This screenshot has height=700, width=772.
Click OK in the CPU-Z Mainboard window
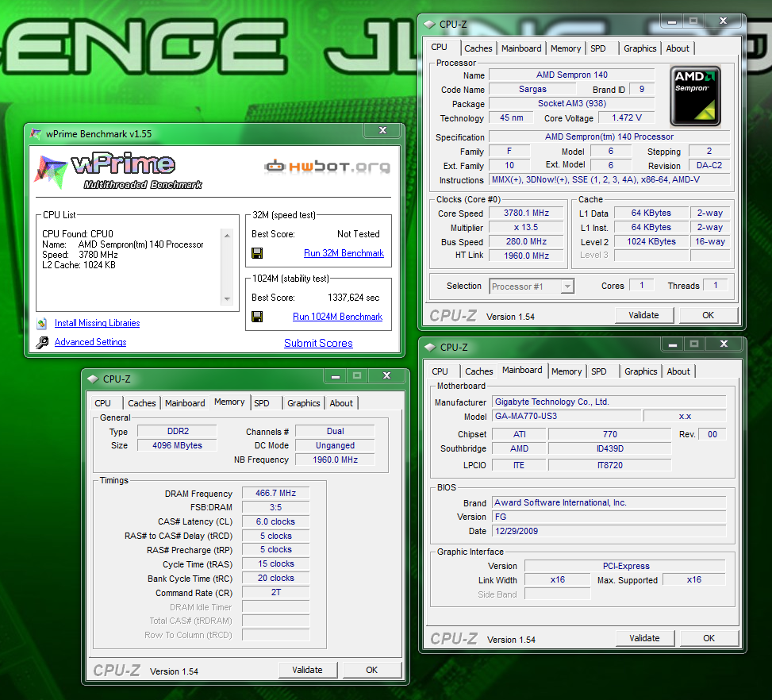click(709, 638)
